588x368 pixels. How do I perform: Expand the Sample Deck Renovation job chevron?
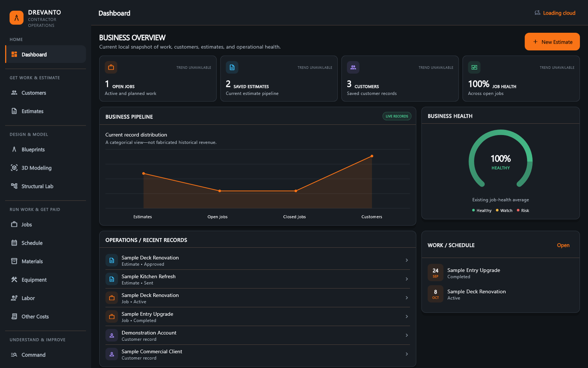pyautogui.click(x=407, y=298)
